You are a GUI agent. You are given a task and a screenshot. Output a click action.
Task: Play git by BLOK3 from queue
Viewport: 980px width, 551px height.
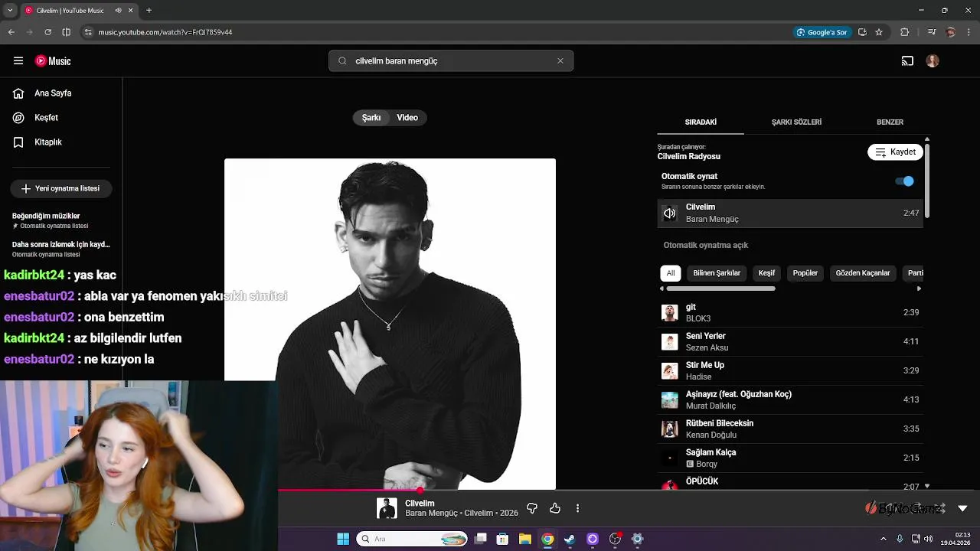point(790,313)
